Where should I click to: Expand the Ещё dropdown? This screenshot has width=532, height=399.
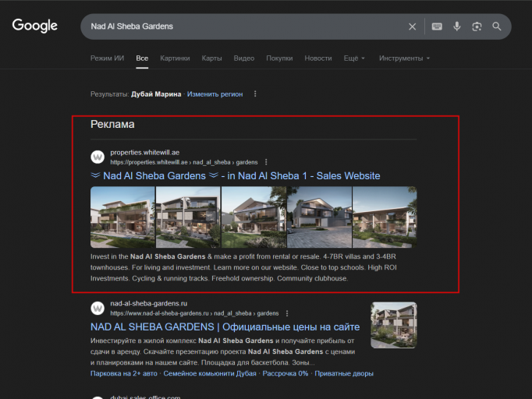354,58
